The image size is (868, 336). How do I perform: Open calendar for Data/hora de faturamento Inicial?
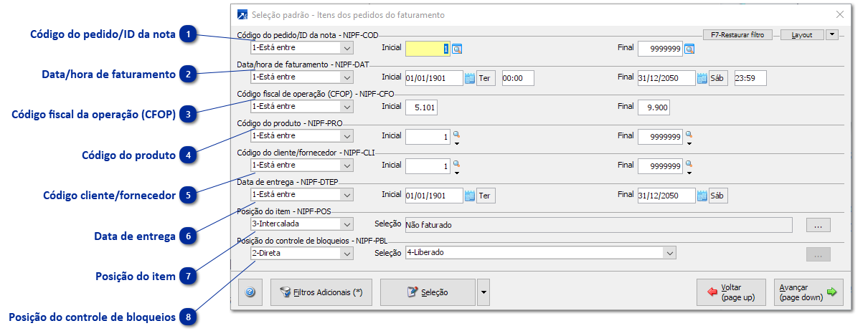click(x=470, y=77)
